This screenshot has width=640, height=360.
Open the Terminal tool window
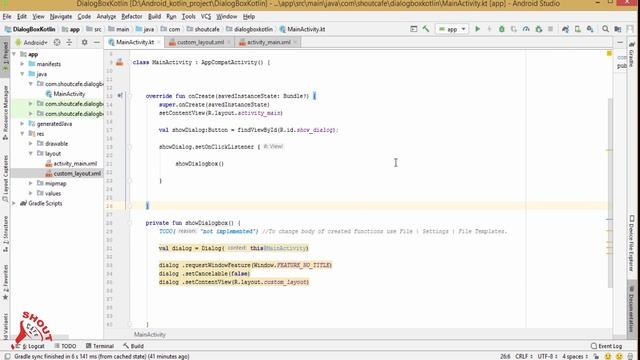[100, 346]
